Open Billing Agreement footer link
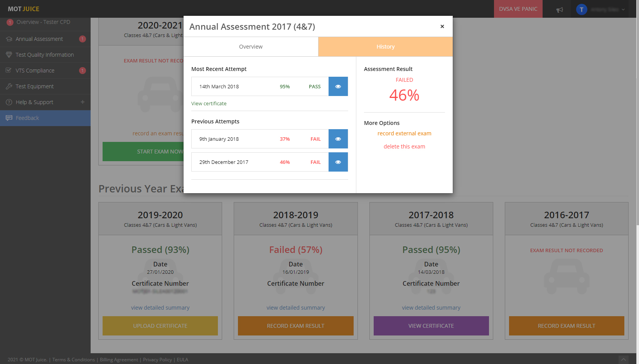The width and height of the screenshot is (639, 364). (119, 360)
